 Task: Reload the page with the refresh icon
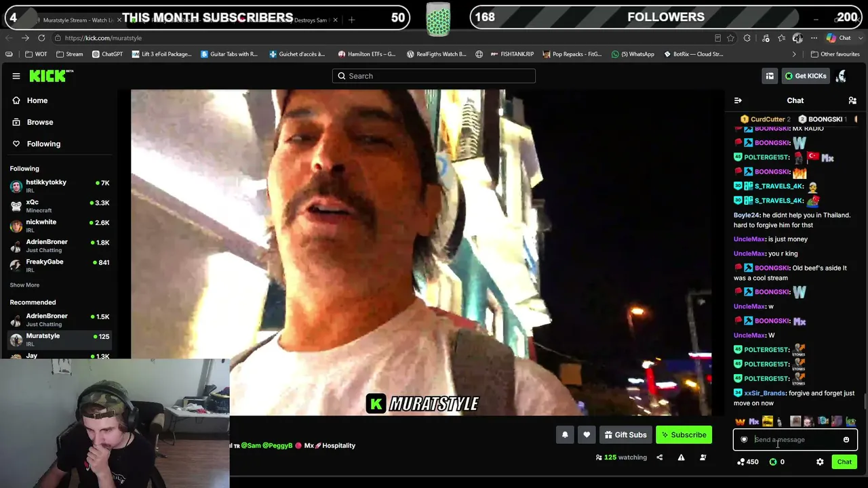[41, 38]
